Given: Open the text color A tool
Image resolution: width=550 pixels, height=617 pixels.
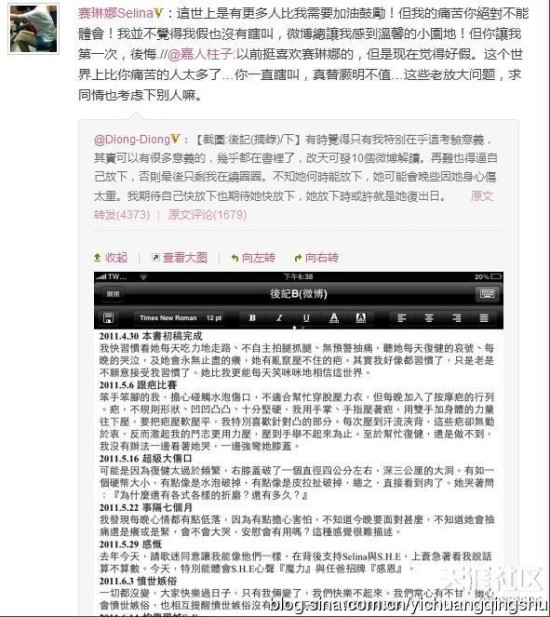Looking at the screenshot, I should click(x=334, y=318).
